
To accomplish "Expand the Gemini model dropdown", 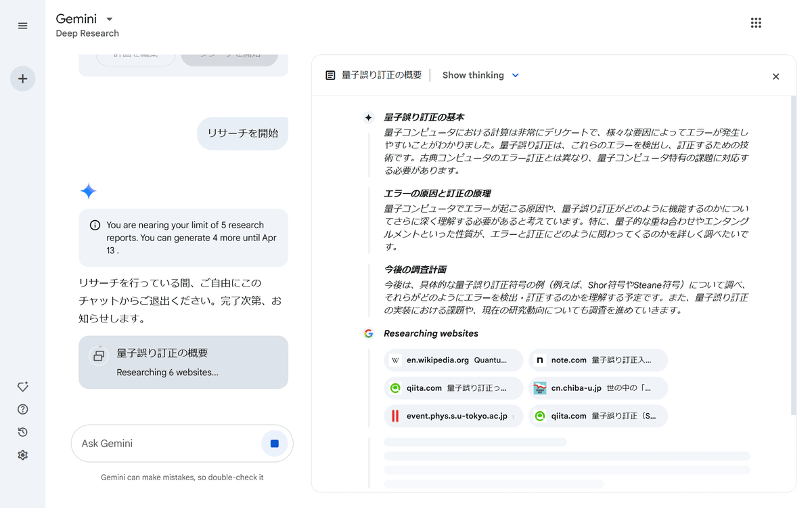I will [110, 19].
